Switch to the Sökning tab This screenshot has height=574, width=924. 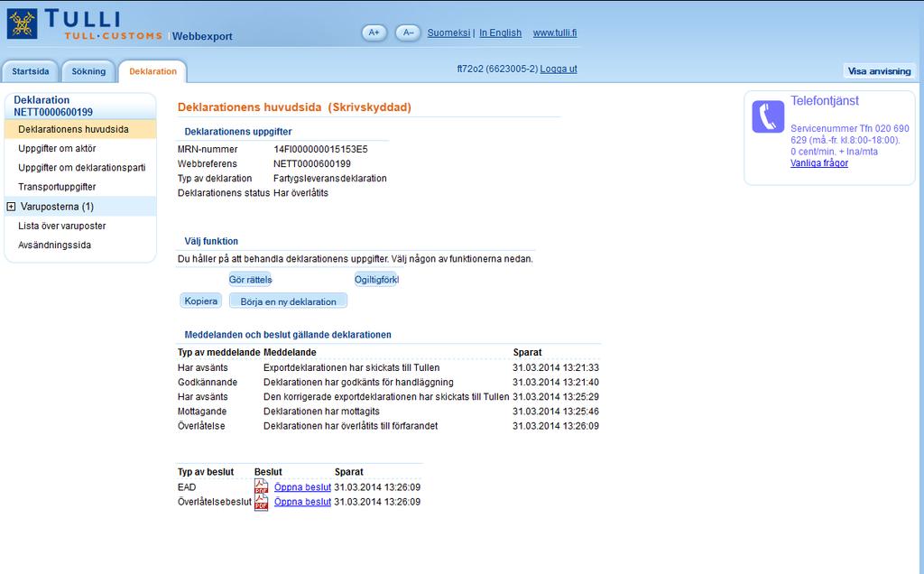click(88, 71)
